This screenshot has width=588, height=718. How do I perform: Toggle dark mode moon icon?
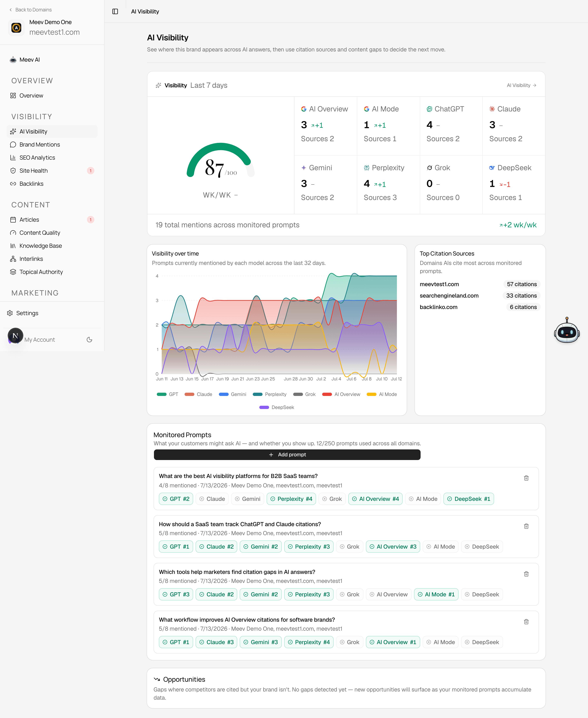click(89, 340)
